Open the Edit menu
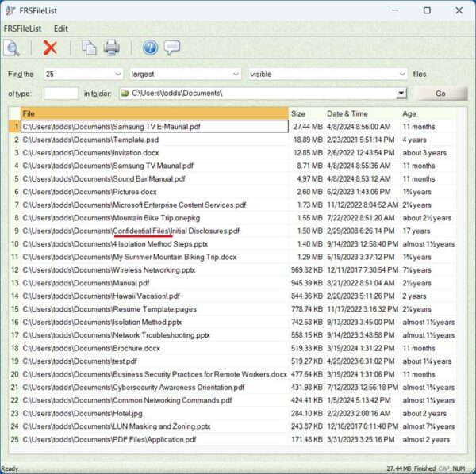The image size is (476, 474). 60,29
